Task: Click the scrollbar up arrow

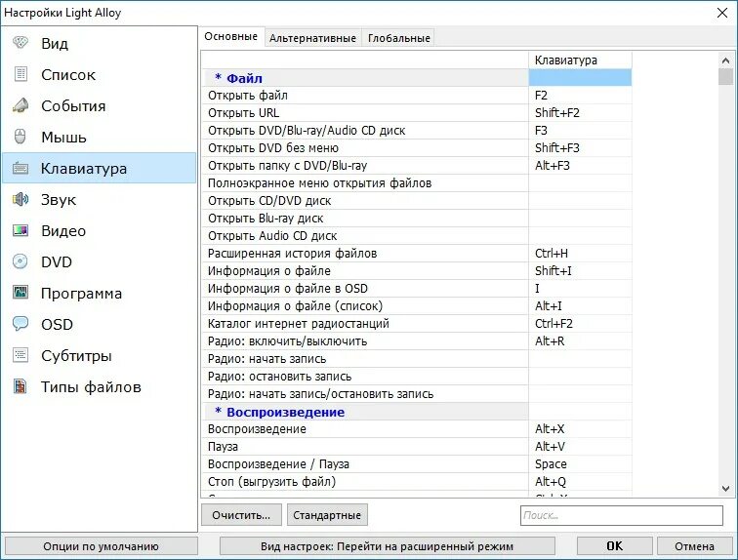Action: click(x=725, y=60)
